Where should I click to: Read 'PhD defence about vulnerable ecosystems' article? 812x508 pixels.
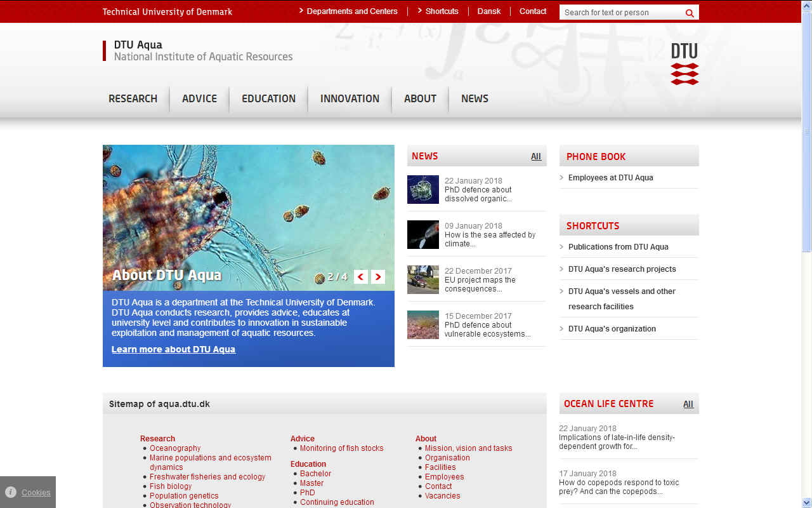click(488, 330)
